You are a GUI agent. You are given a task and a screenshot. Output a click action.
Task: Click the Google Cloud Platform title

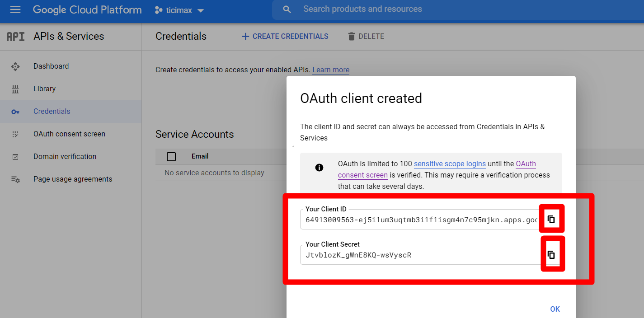pyautogui.click(x=87, y=9)
